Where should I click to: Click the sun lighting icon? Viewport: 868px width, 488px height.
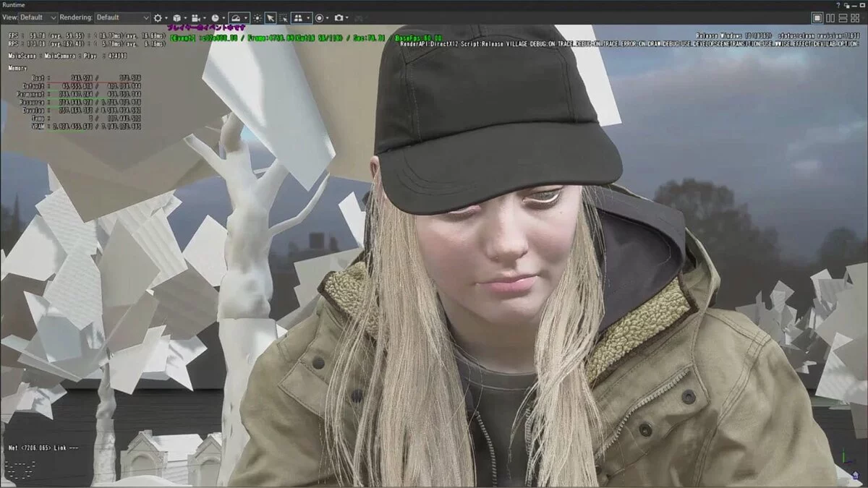click(x=257, y=17)
